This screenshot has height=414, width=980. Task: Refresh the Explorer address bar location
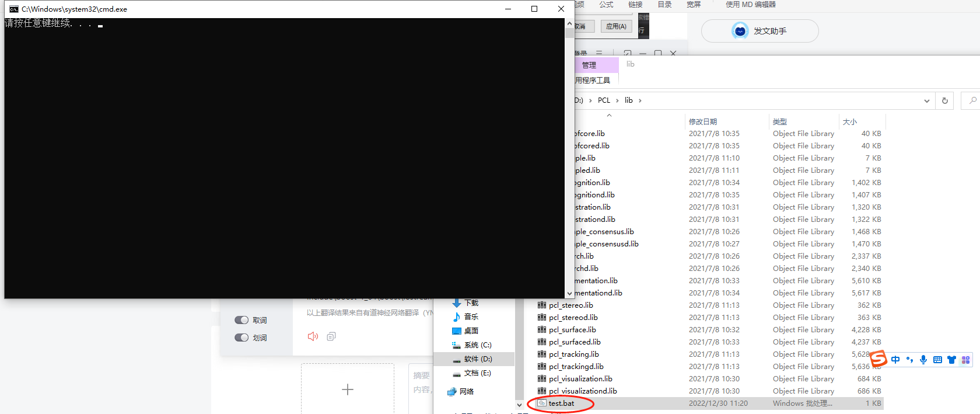(x=945, y=100)
